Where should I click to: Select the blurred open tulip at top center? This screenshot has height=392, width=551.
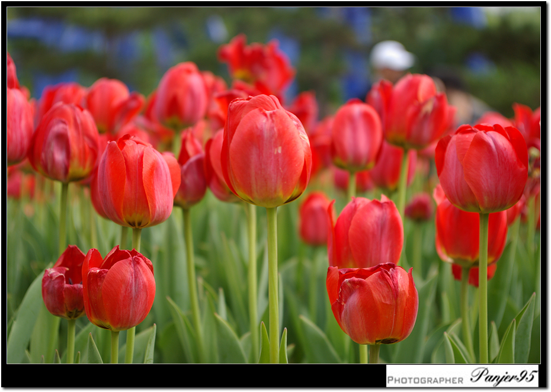pyautogui.click(x=257, y=63)
